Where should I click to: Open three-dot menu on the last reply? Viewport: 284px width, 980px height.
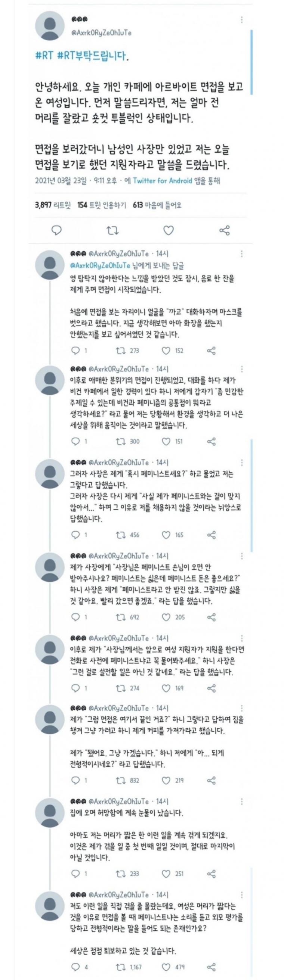click(x=242, y=895)
